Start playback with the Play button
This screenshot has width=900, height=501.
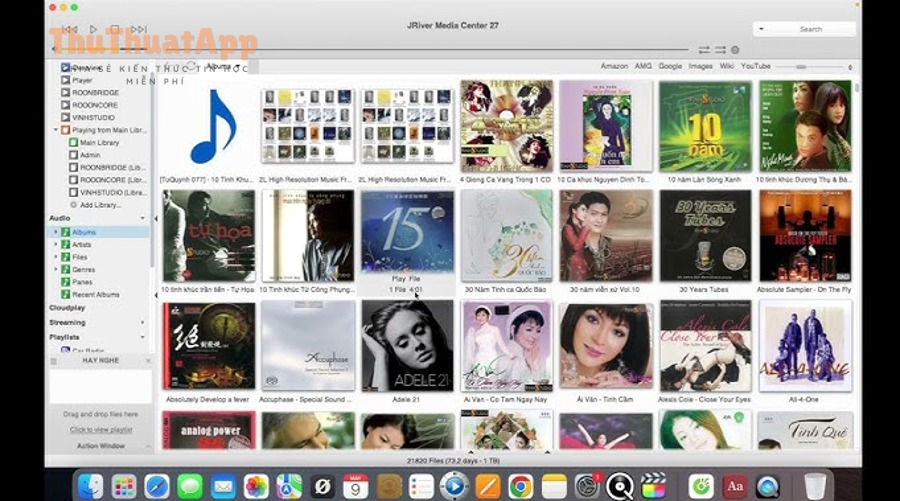point(94,29)
